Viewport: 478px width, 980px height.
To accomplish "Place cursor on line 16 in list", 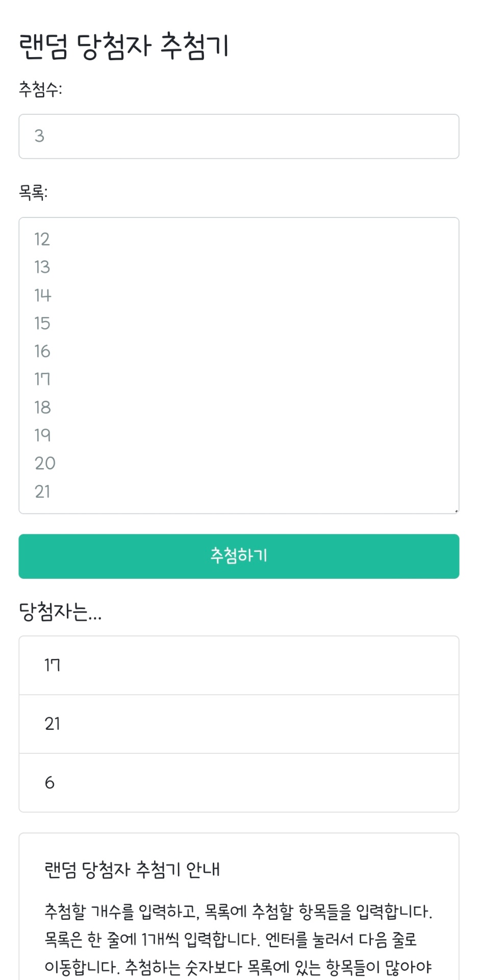I will pyautogui.click(x=42, y=351).
